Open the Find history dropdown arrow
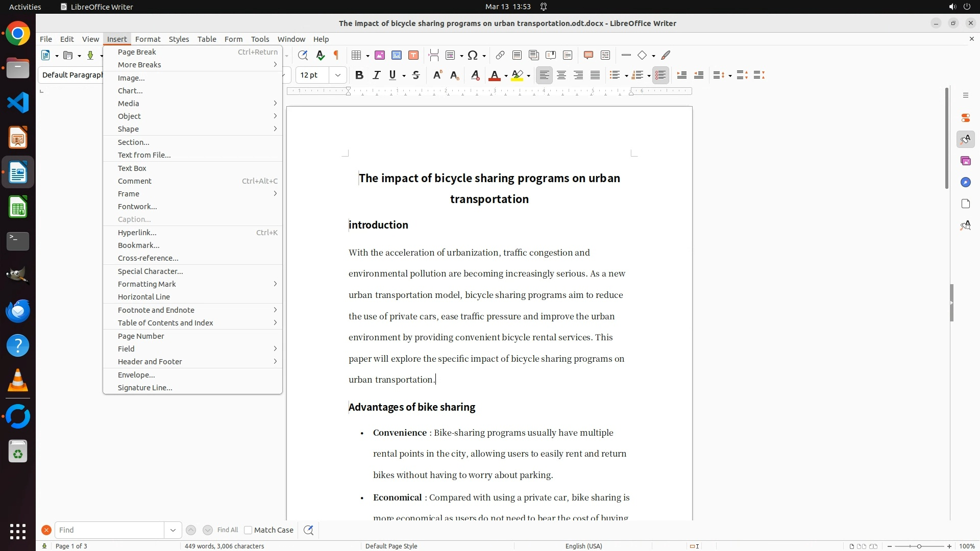980x551 pixels. (x=173, y=530)
